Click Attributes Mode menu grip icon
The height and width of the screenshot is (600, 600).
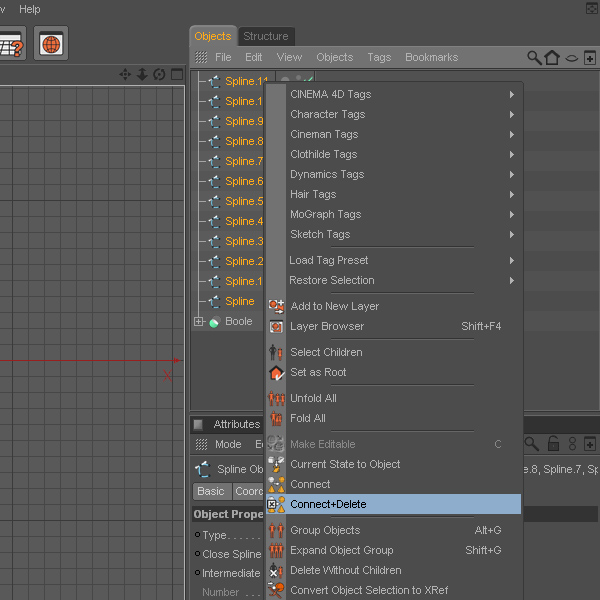201,444
